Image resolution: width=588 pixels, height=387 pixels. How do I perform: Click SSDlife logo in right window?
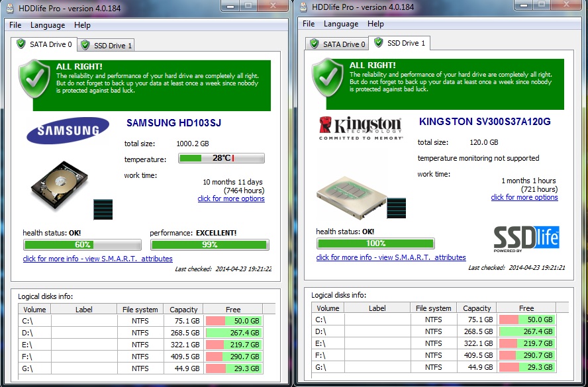pos(526,239)
